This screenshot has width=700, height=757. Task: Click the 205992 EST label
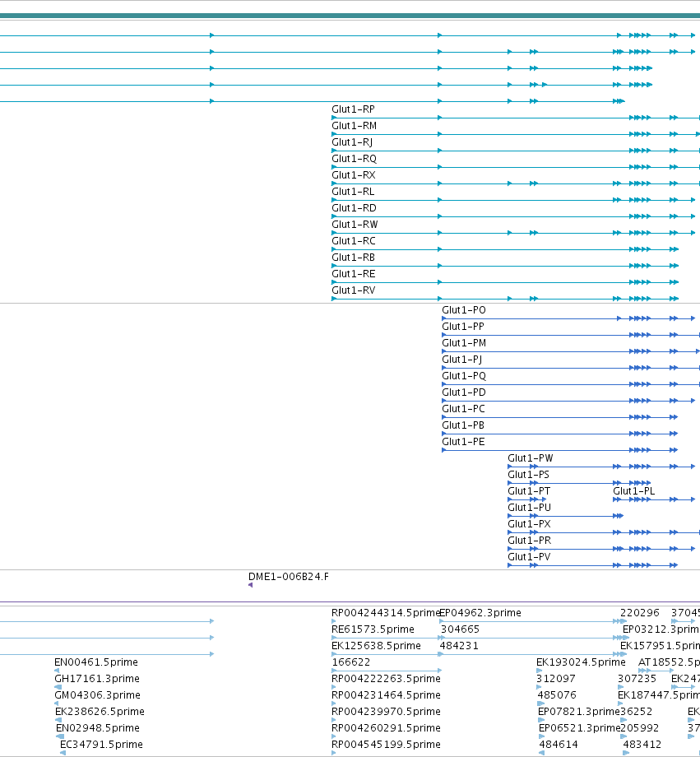[640, 727]
